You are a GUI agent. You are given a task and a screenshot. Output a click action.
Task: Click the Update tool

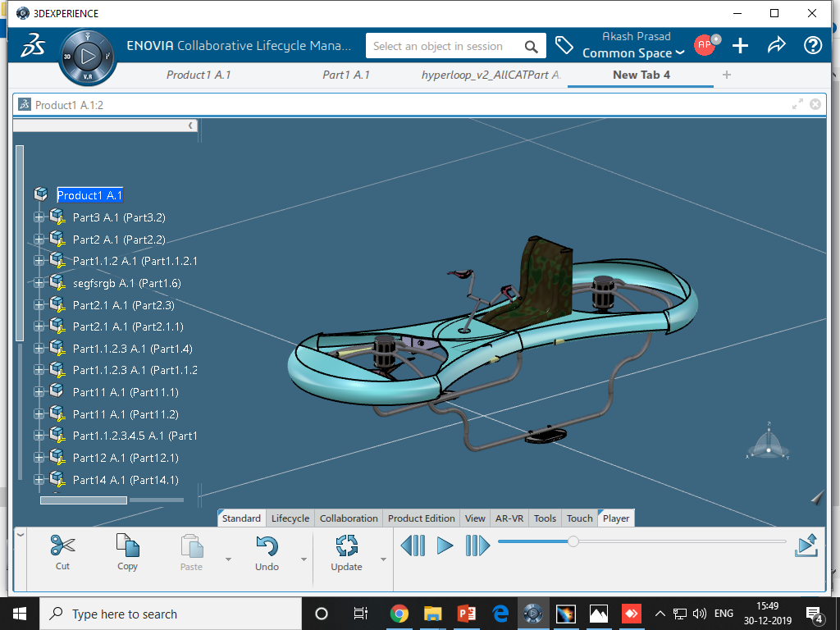[347, 554]
